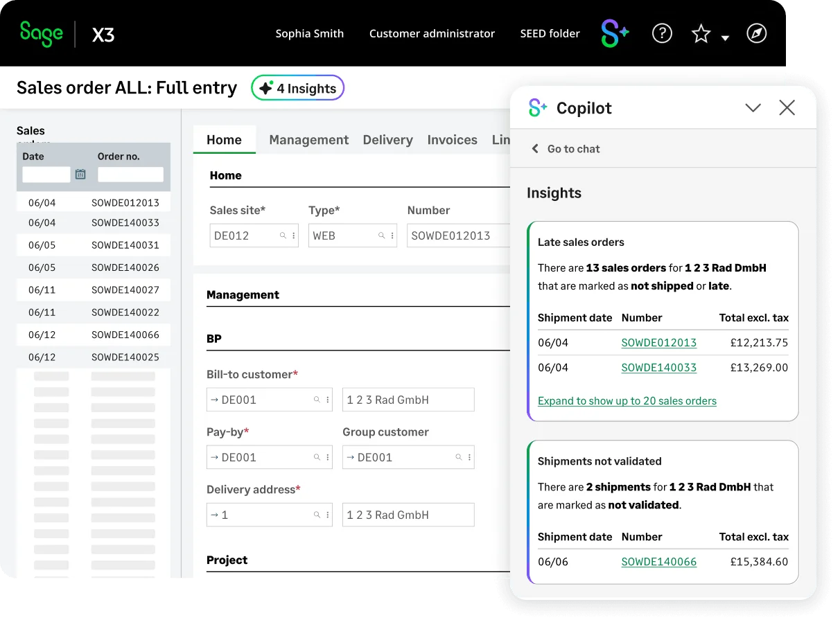This screenshot has height=629, width=840.
Task: Open SOWDE140033 link in Late sales orders
Action: click(x=659, y=367)
